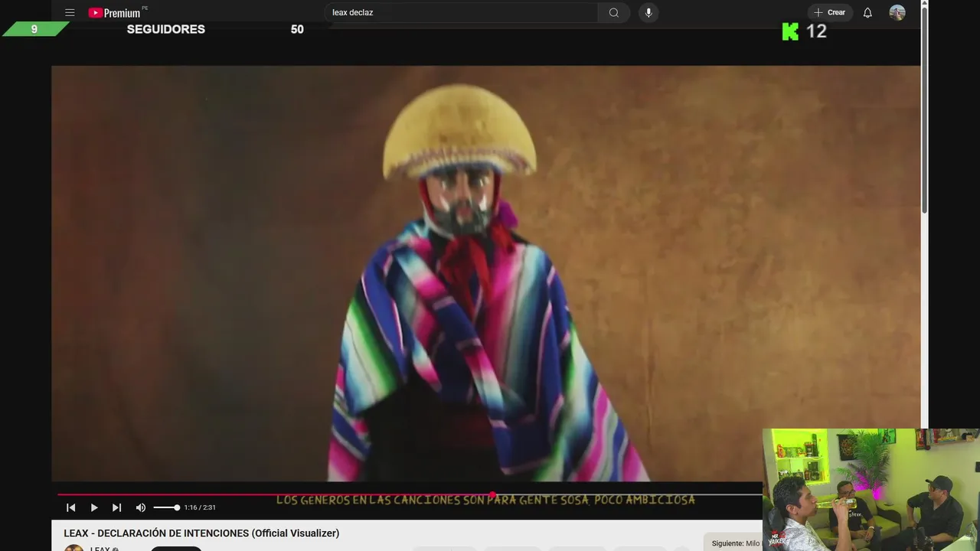Adjust the video volume slider

click(x=166, y=507)
